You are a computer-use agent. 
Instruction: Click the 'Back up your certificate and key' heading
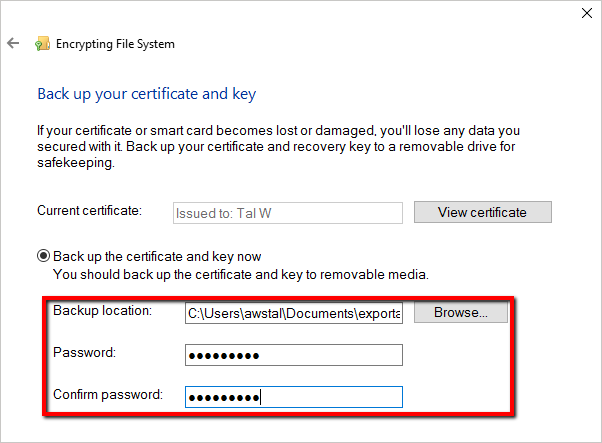tap(147, 94)
